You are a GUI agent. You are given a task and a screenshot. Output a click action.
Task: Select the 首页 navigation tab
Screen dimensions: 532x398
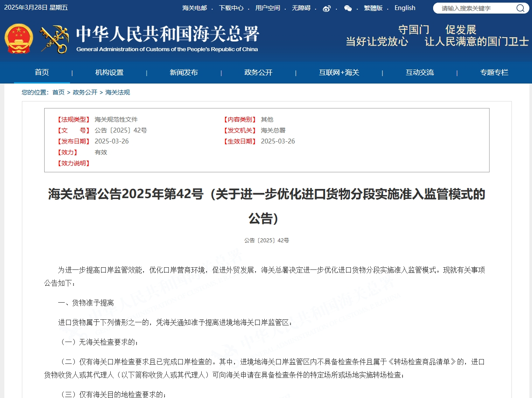click(42, 72)
